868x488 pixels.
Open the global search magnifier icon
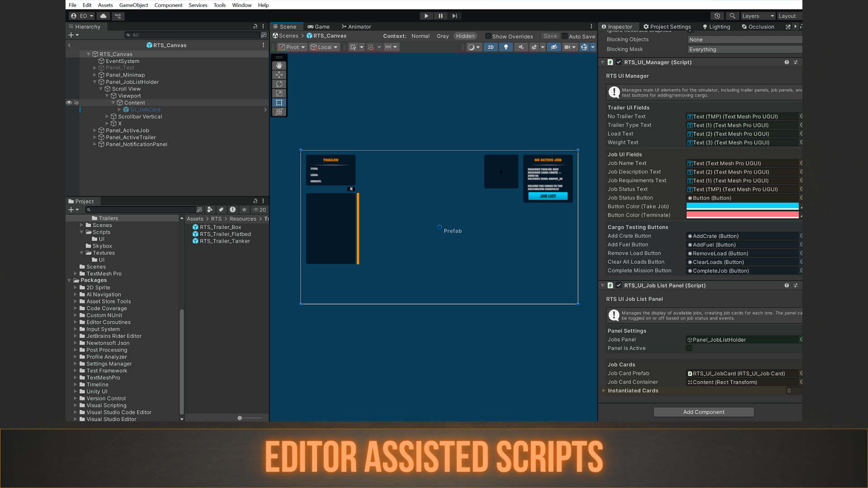pyautogui.click(x=732, y=16)
